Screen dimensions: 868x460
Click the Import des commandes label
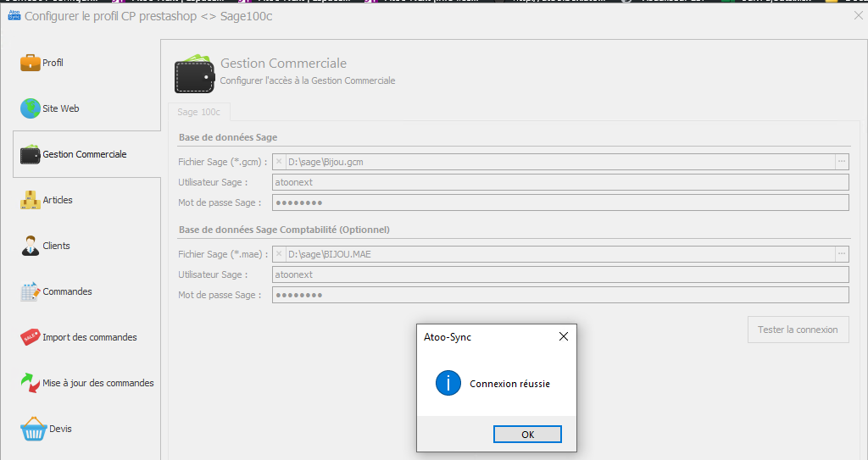[x=90, y=337]
